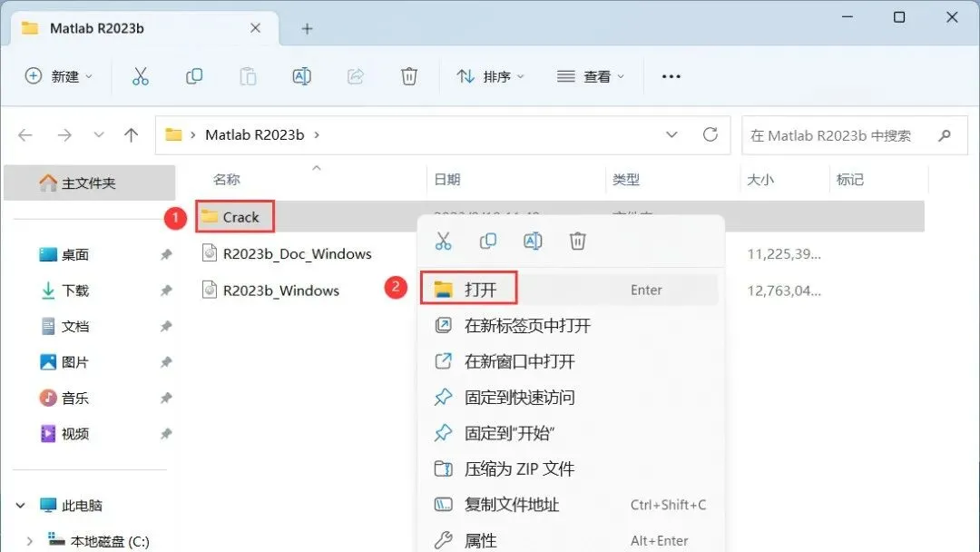Screen dimensions: 980x552
Task: Sort by 日期 column header
Action: [x=446, y=180]
